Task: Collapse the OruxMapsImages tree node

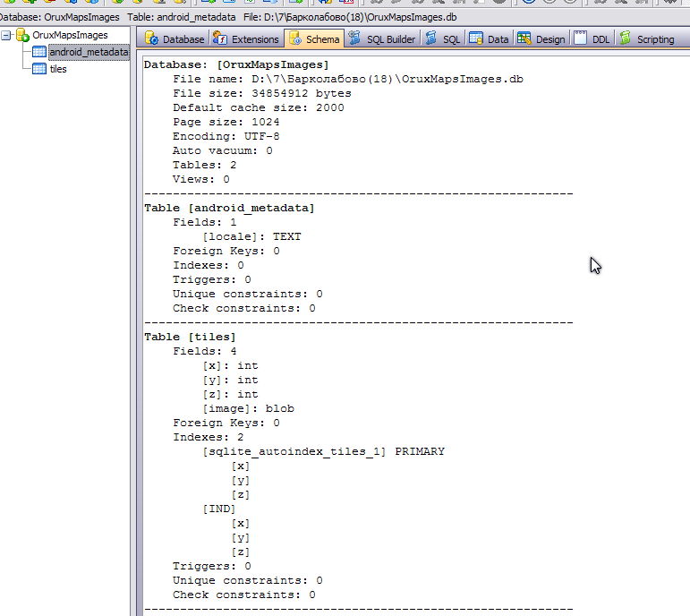Action: click(8, 36)
